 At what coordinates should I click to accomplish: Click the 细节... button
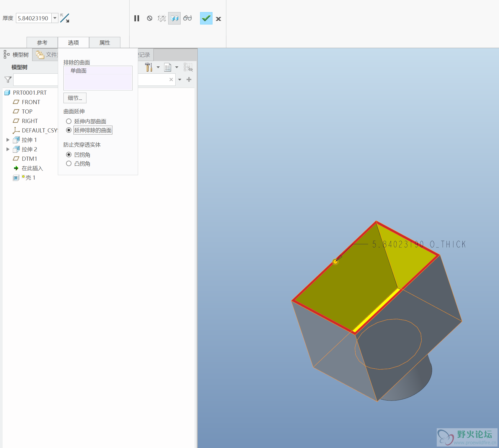click(75, 98)
